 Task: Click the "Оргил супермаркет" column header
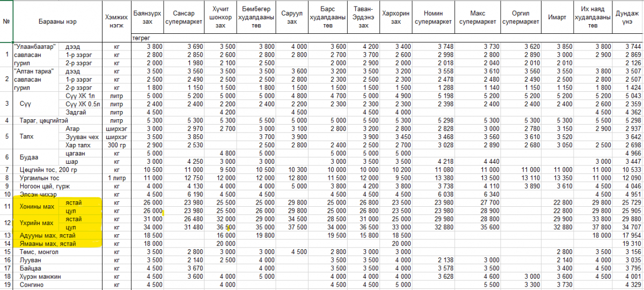click(x=521, y=18)
